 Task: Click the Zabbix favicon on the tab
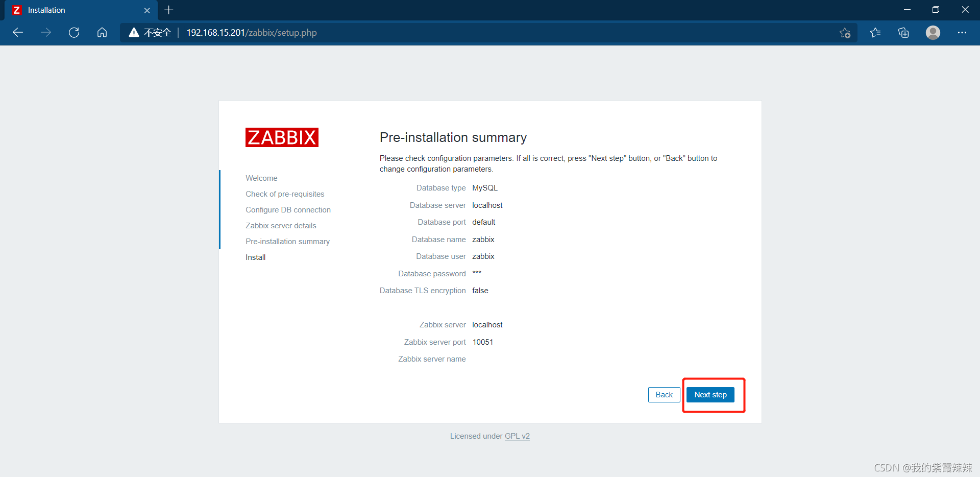(x=17, y=10)
